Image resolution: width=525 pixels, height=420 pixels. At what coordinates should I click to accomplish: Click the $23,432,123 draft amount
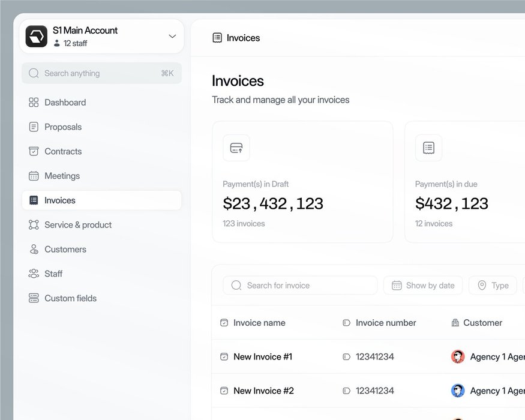click(x=273, y=203)
